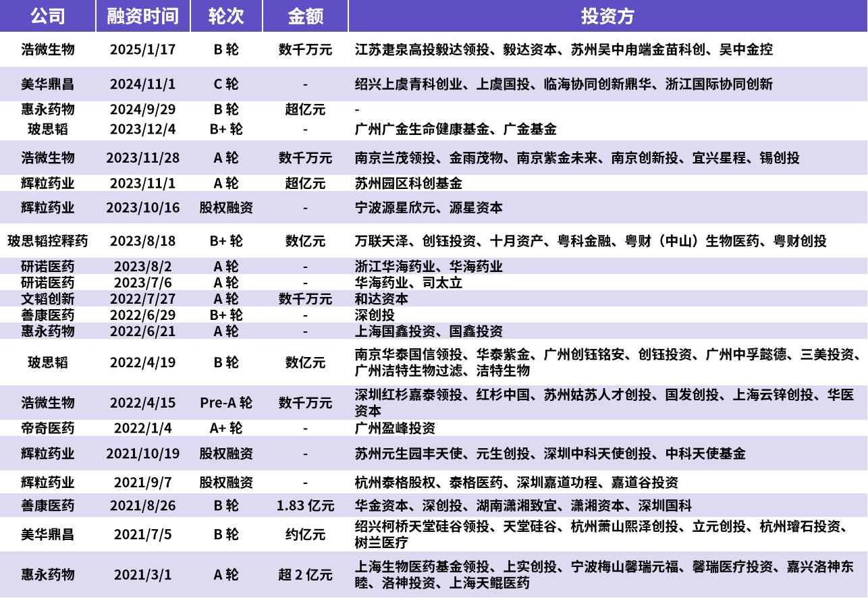Select the date cell 2021/3/1

pyautogui.click(x=142, y=575)
